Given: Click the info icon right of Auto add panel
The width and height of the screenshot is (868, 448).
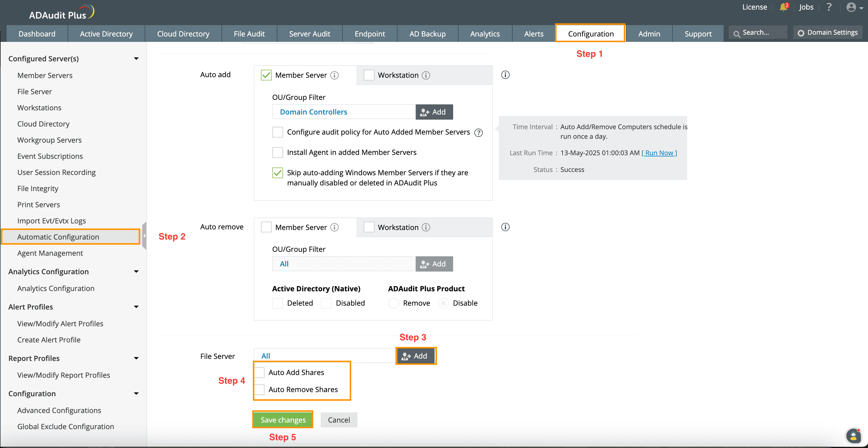Looking at the screenshot, I should click(x=505, y=75).
